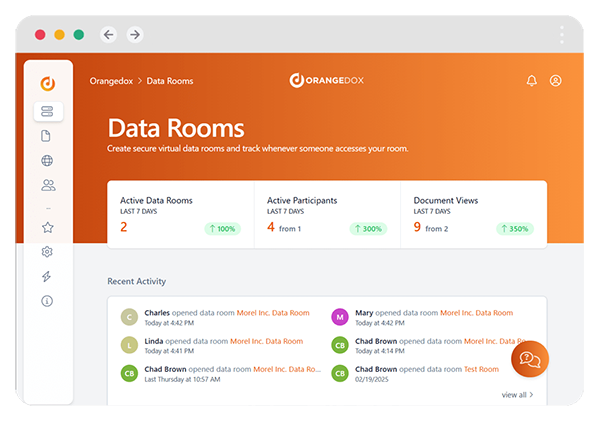Click the Orangedox breadcrumb link
The height and width of the screenshot is (421, 600).
(x=111, y=81)
